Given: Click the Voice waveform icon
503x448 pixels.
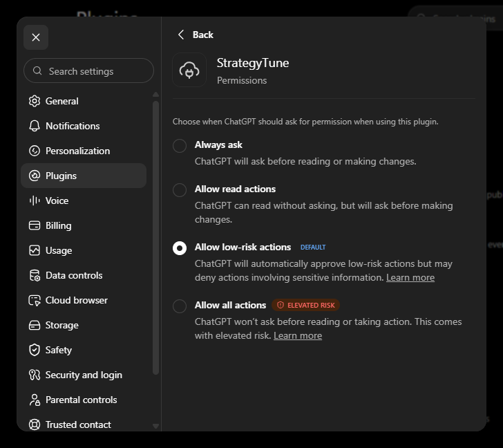Looking at the screenshot, I should [35, 200].
